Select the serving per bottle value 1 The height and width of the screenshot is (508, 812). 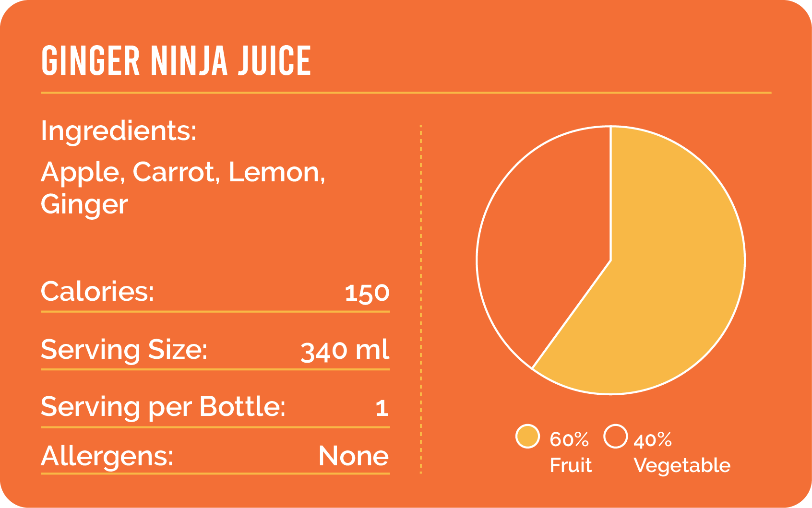coord(382,408)
